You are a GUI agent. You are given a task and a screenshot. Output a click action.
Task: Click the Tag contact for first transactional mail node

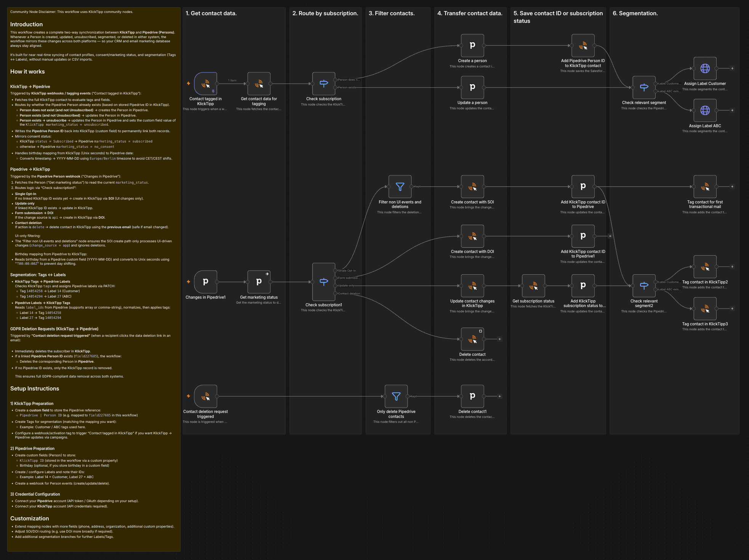[x=705, y=187]
